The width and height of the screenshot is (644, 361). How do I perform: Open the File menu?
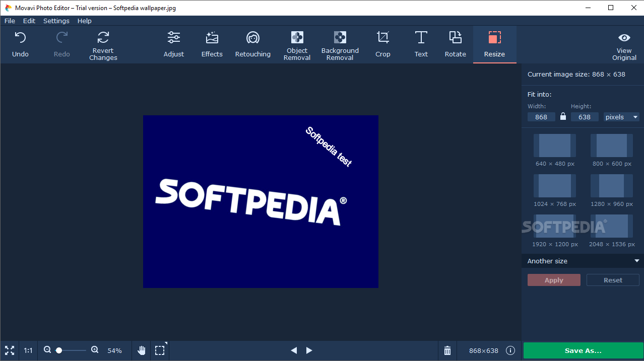(10, 21)
